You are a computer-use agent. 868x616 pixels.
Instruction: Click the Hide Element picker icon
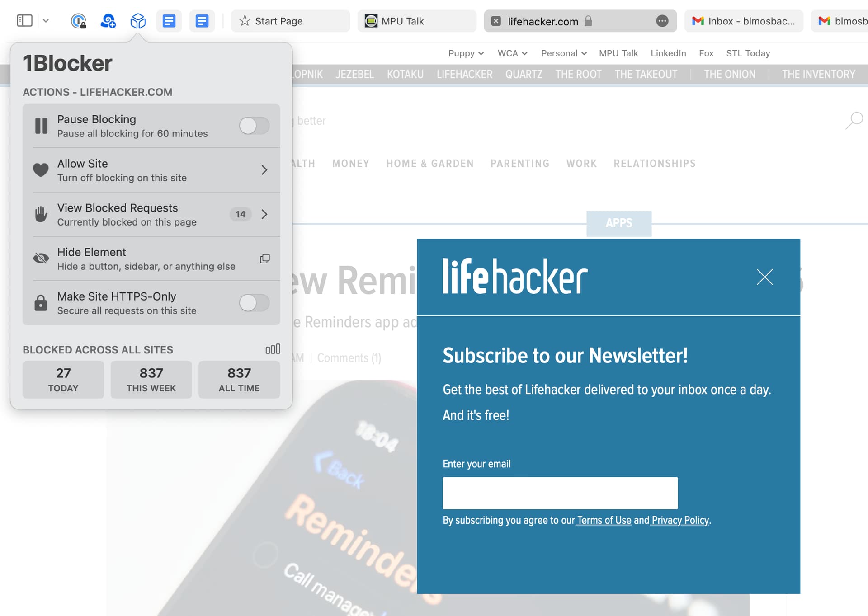[265, 259]
